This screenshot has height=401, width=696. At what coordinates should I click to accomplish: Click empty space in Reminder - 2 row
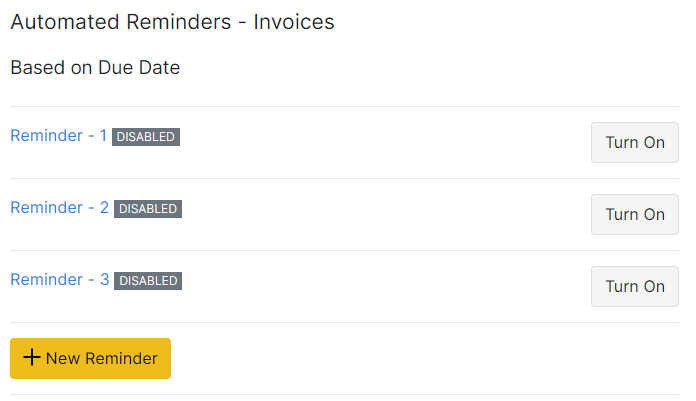tap(380, 214)
